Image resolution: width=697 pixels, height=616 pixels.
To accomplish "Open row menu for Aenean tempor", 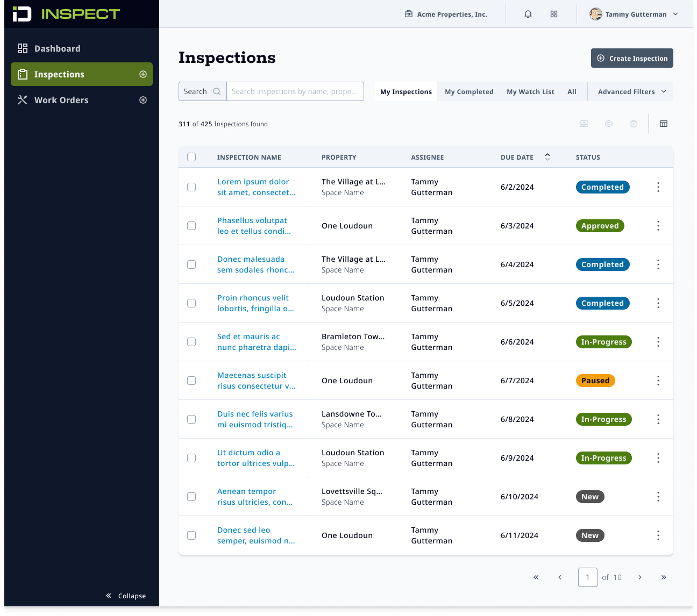I will (658, 497).
